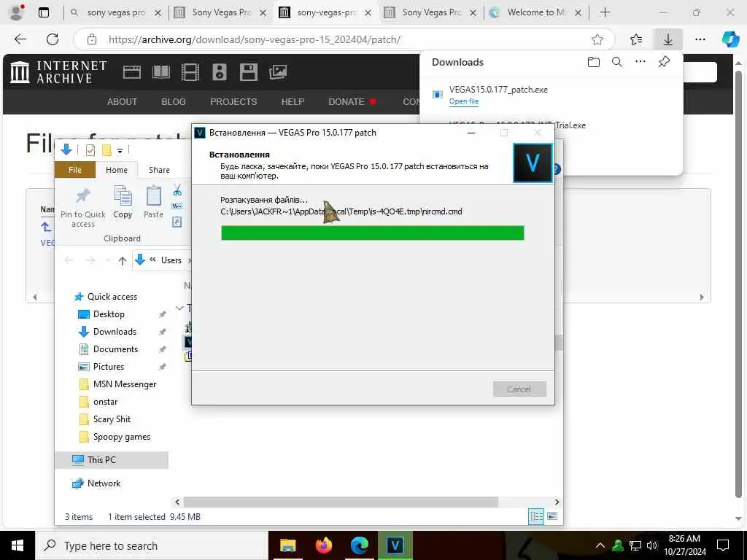
Task: Toggle the Downloads toolbar icon in Edge
Action: (x=668, y=39)
